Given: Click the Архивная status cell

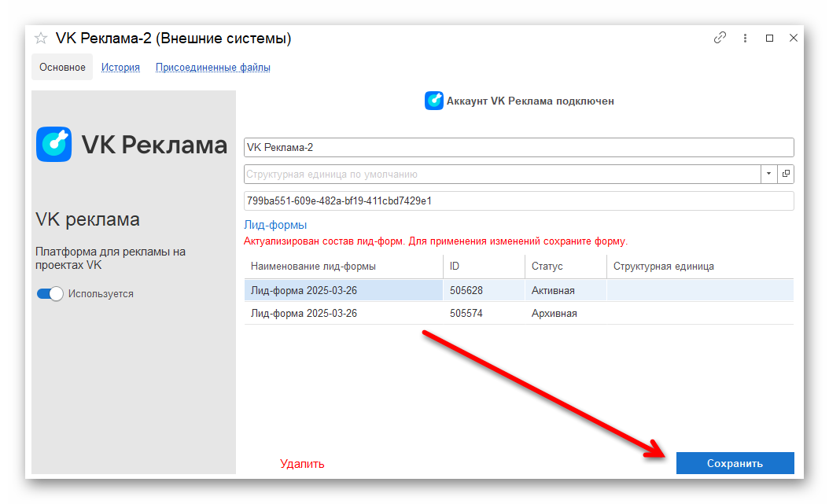Looking at the screenshot, I should coord(566,313).
